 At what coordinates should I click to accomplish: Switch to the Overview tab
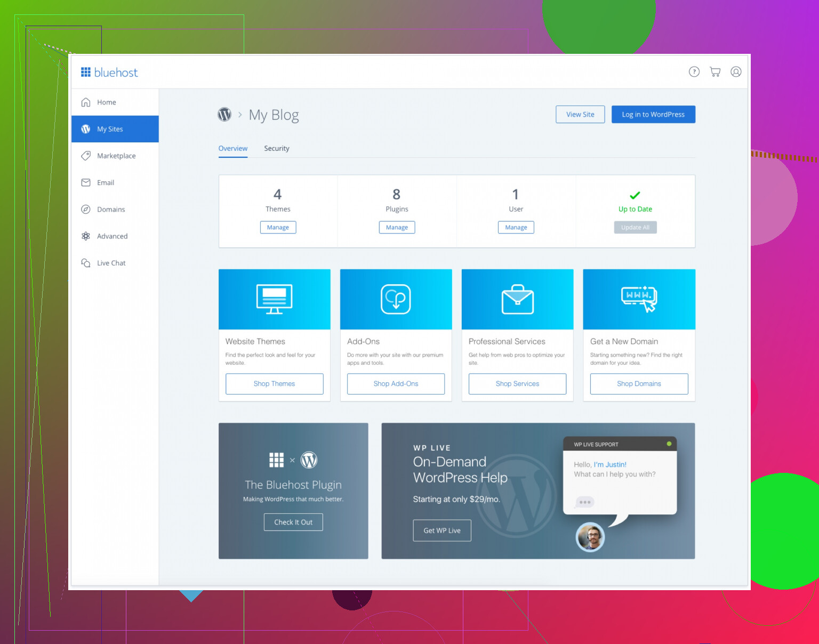[233, 148]
